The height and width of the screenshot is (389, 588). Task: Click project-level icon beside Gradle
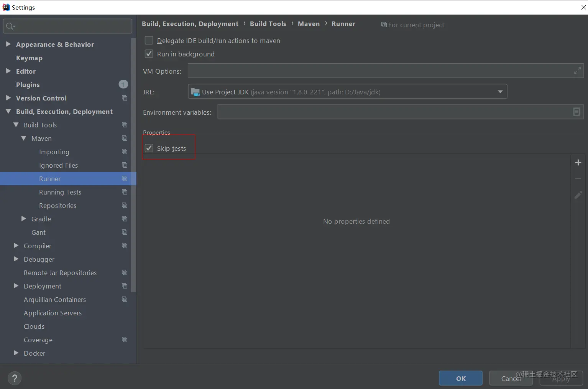(x=125, y=219)
